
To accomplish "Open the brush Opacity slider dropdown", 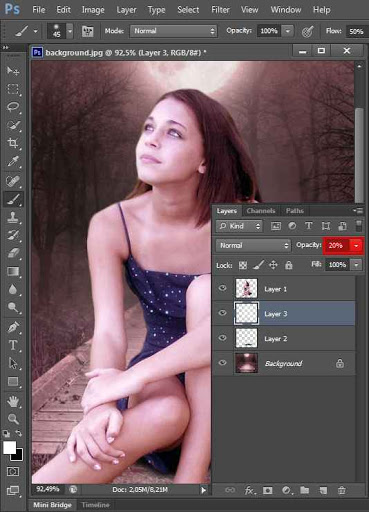I will pos(288,31).
